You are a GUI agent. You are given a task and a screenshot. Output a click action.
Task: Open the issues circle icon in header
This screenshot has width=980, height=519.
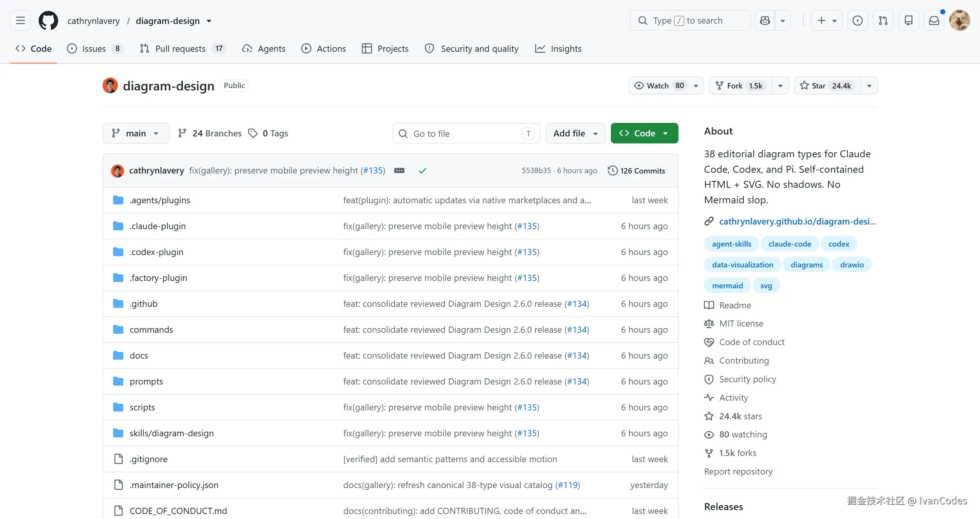coord(858,20)
